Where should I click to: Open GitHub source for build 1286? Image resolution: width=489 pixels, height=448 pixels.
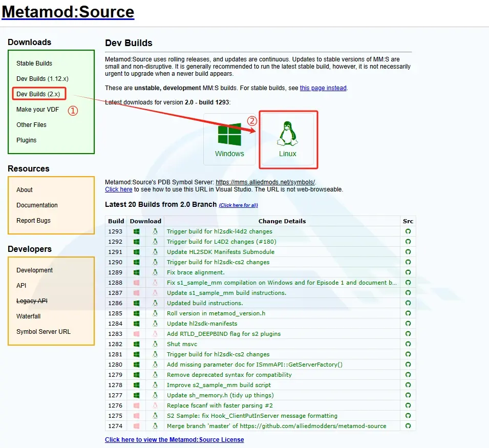[x=408, y=303]
